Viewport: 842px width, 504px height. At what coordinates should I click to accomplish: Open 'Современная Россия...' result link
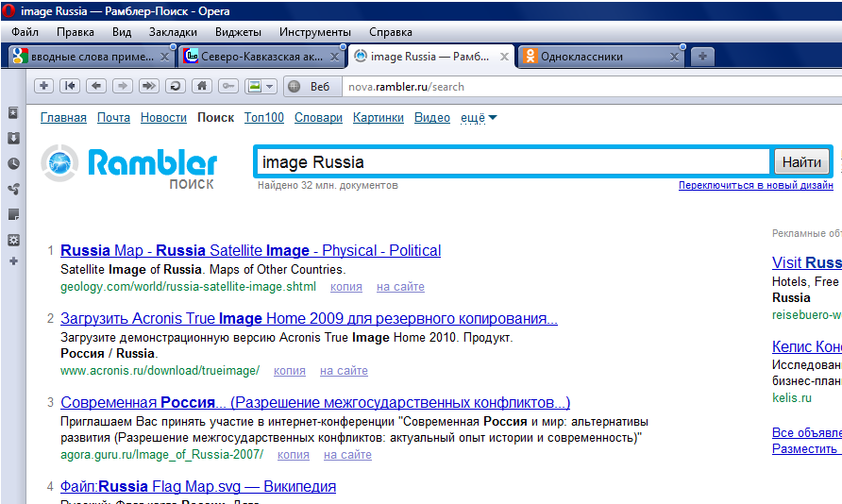(315, 403)
